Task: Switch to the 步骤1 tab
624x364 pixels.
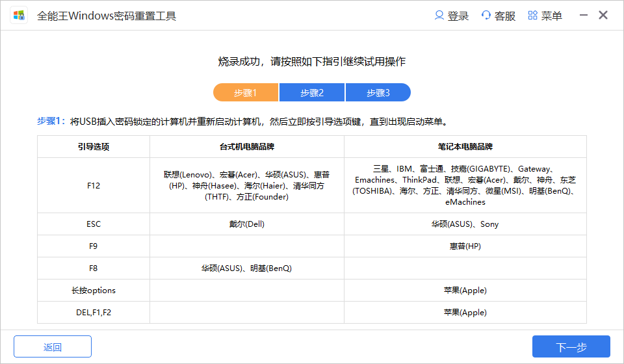Action: pos(246,93)
